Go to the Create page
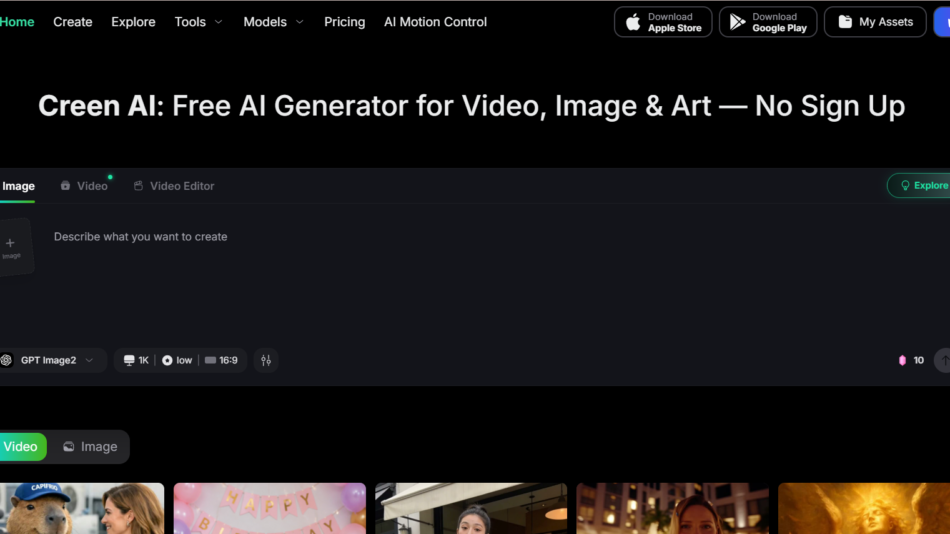This screenshot has width=950, height=534. point(73,22)
